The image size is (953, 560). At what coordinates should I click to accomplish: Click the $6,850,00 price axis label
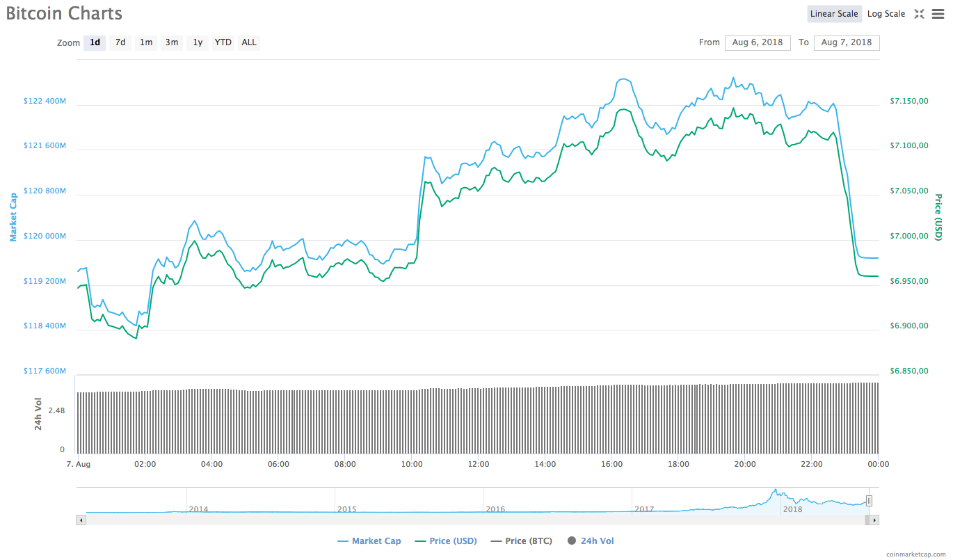coord(909,371)
